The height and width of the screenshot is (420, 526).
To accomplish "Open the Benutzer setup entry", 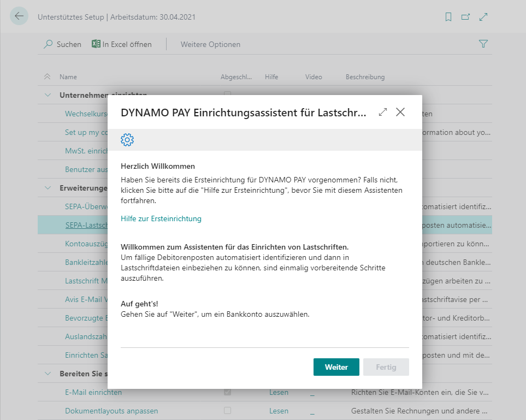I will click(x=86, y=169).
